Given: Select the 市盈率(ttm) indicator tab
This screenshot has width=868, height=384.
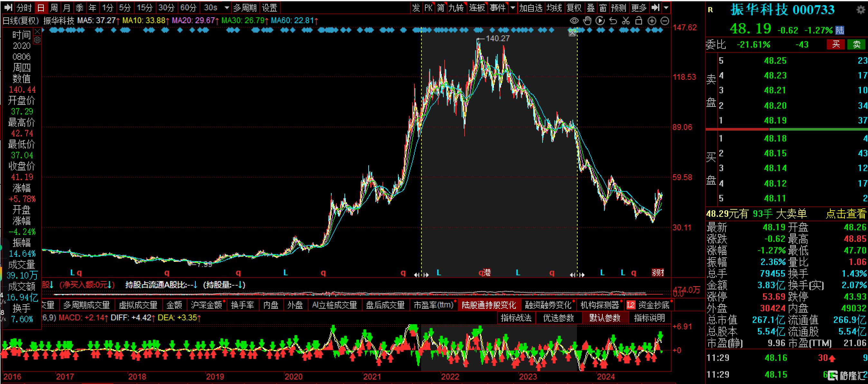Looking at the screenshot, I should click(x=433, y=305).
